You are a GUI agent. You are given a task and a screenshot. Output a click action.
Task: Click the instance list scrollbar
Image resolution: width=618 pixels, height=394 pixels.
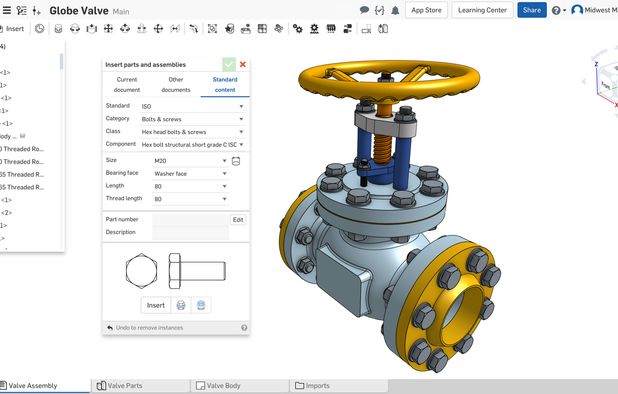[61, 62]
